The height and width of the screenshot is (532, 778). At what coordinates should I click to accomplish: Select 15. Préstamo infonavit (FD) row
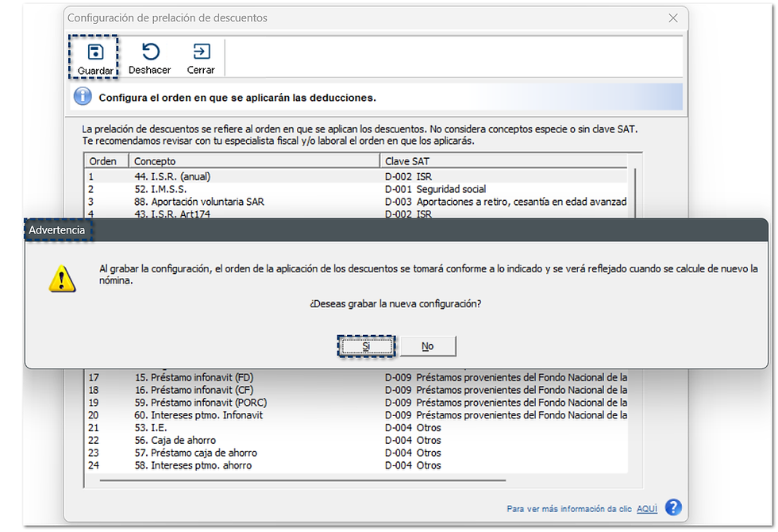coord(356,378)
